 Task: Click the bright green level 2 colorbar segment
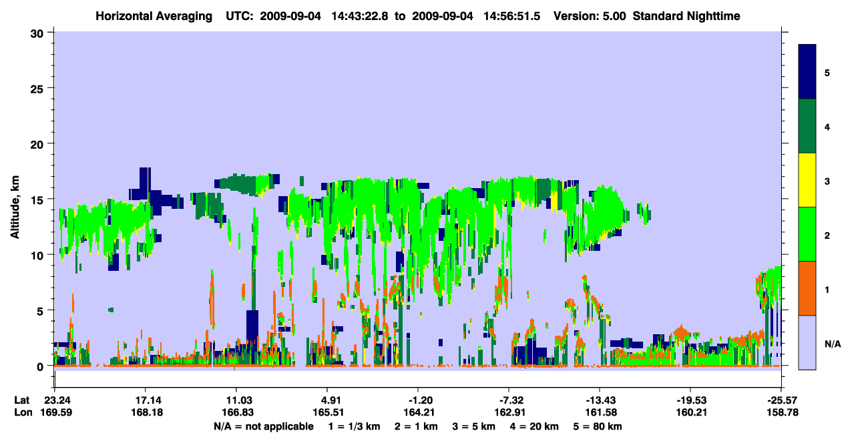click(x=807, y=234)
